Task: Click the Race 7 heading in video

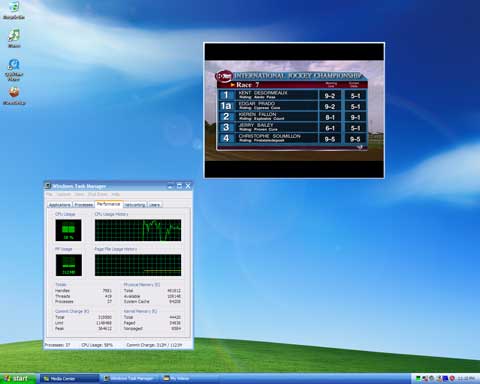Action: [248, 85]
